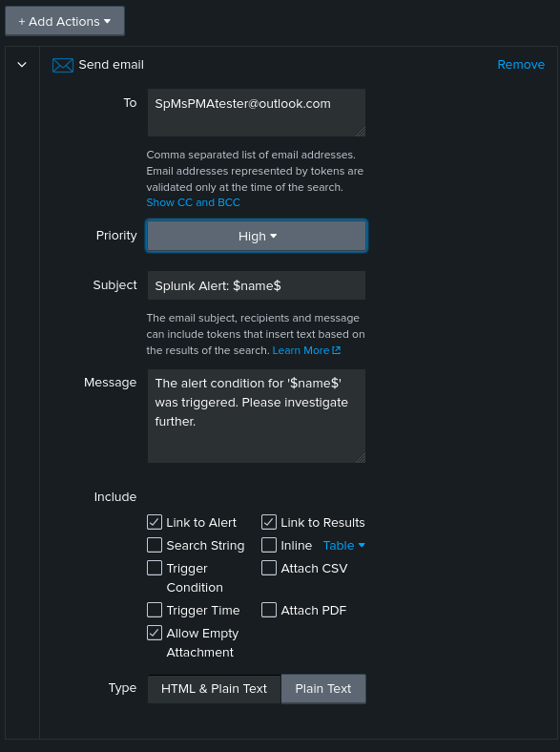Uncheck Allow Empty Attachment
Viewport: 560px width, 752px height.
(x=155, y=633)
